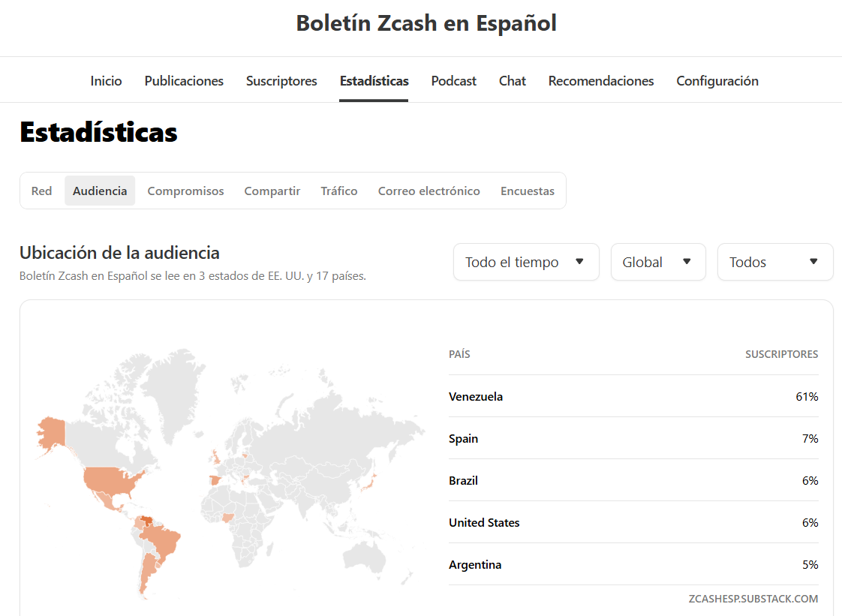Click the United States on map
Viewport: 842px width, 616px height.
click(113, 480)
